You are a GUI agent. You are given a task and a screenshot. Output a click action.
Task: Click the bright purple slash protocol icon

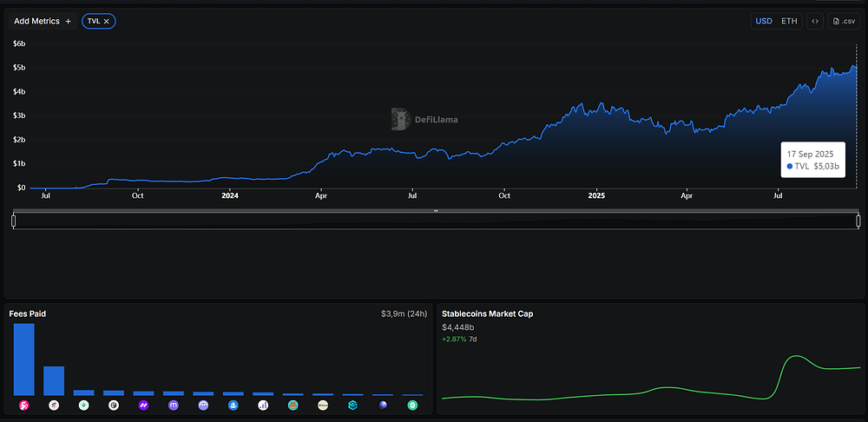tap(143, 406)
